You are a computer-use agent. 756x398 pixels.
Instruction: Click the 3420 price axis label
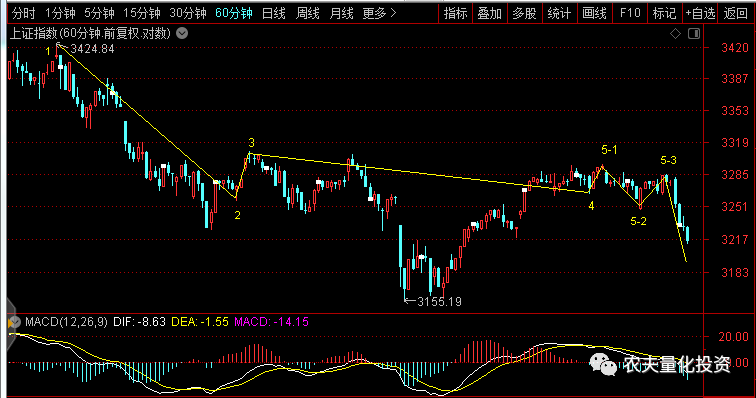pyautogui.click(x=735, y=47)
